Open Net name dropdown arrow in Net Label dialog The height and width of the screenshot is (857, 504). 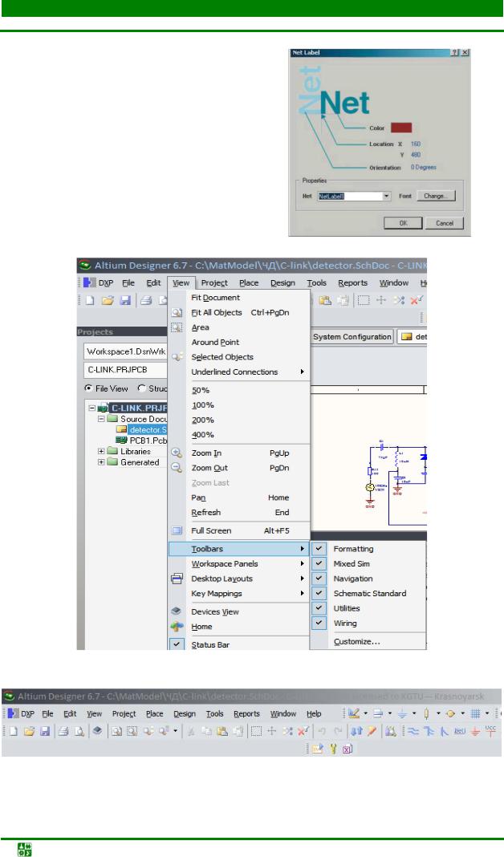point(387,196)
